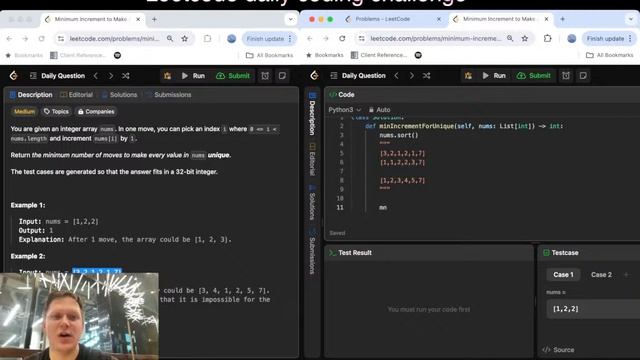Select Case 1 testcase tab
This screenshot has width=640, height=360.
pyautogui.click(x=563, y=275)
